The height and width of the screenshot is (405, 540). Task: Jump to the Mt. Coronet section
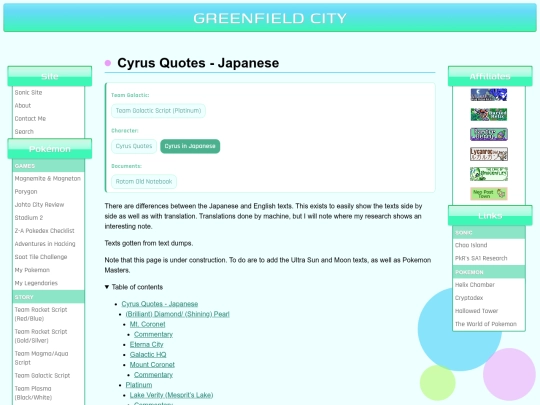147,324
